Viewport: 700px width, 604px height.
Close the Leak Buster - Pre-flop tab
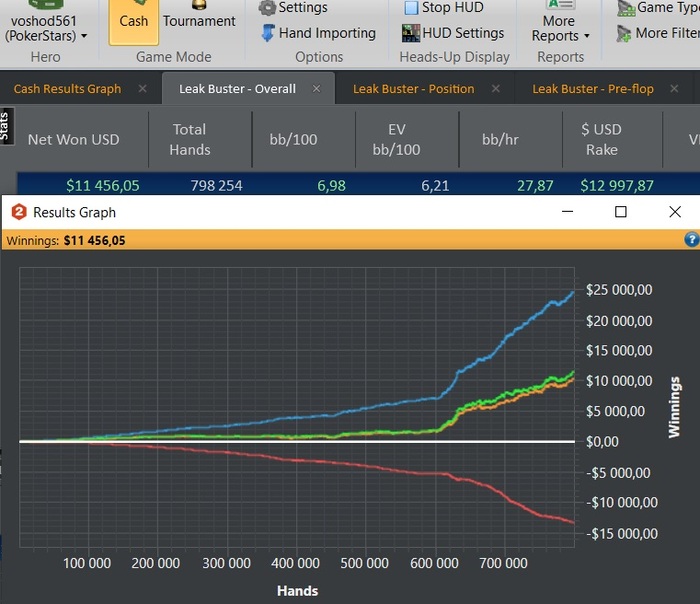675,89
